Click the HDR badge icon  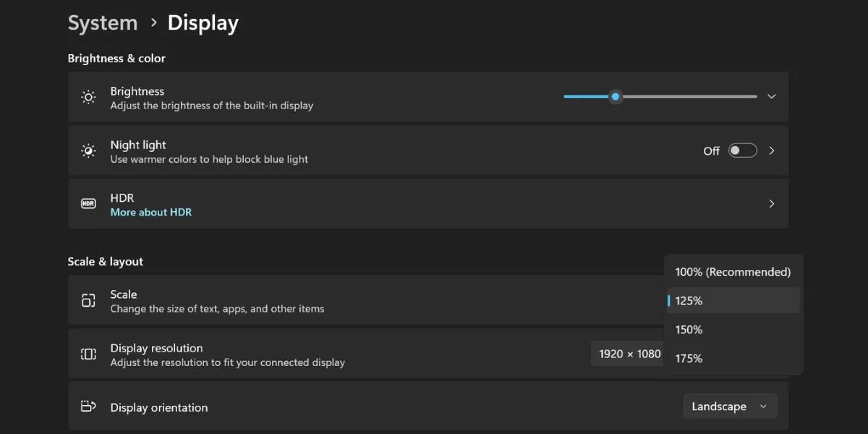[x=88, y=203]
